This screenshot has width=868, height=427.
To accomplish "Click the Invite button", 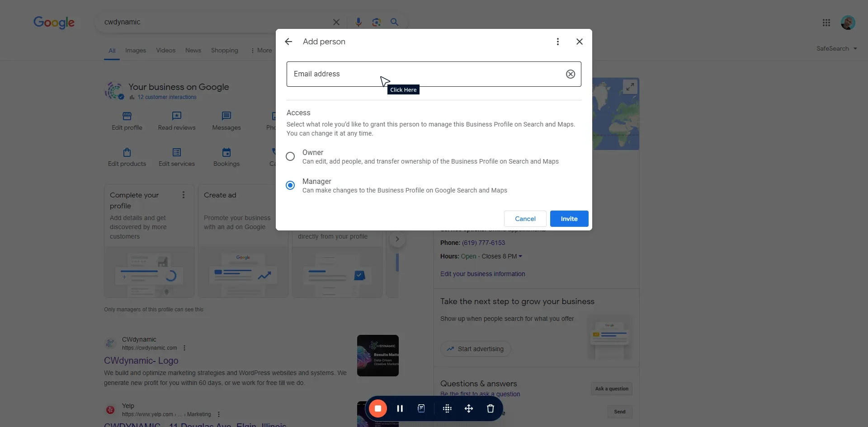I will [x=569, y=219].
